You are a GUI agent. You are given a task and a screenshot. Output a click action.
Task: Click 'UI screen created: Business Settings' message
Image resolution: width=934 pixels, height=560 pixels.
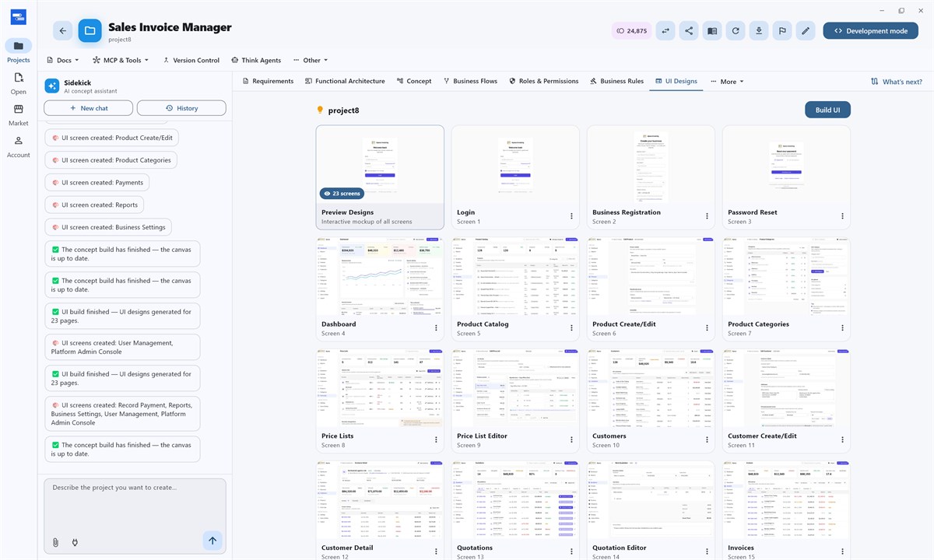click(x=108, y=227)
